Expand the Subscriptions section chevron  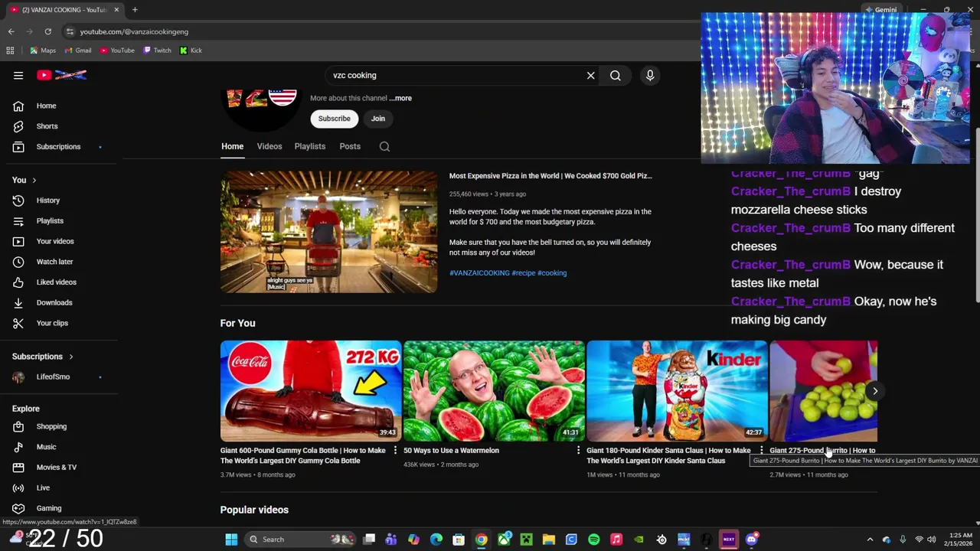(x=71, y=357)
